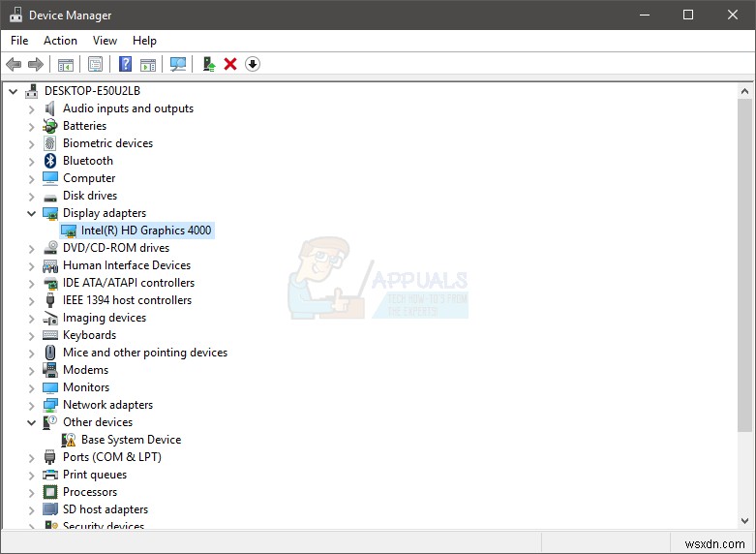Click the Device Manager title bar icon
The width and height of the screenshot is (756, 554).
pos(15,15)
